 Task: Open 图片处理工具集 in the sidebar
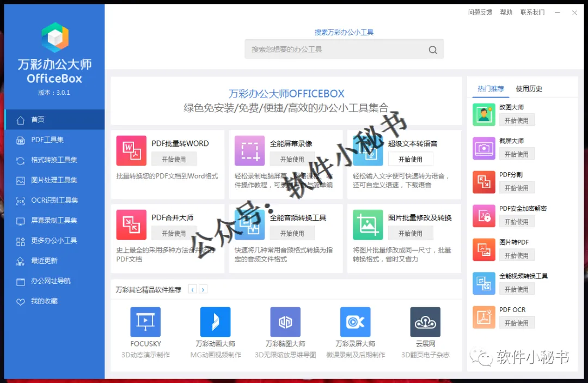55,180
